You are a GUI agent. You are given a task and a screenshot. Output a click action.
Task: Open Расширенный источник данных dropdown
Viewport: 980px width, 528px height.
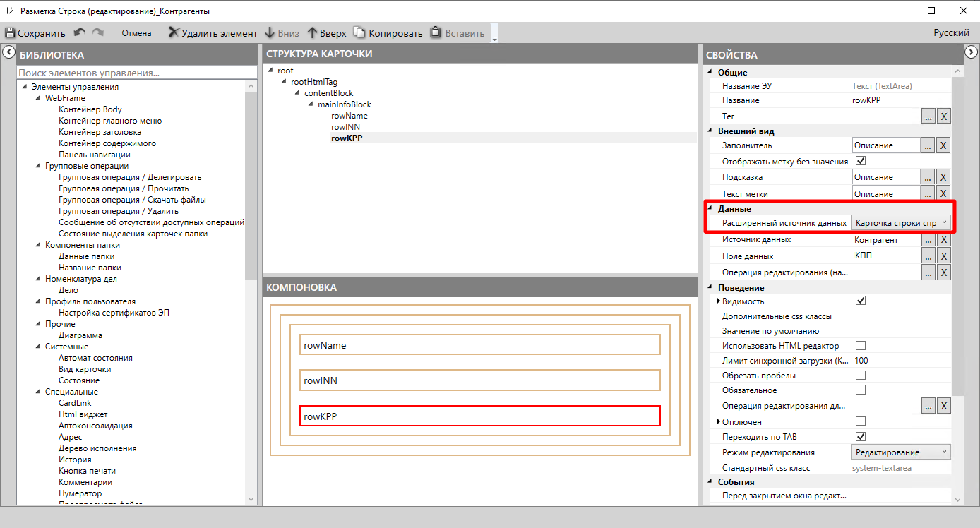(x=901, y=223)
